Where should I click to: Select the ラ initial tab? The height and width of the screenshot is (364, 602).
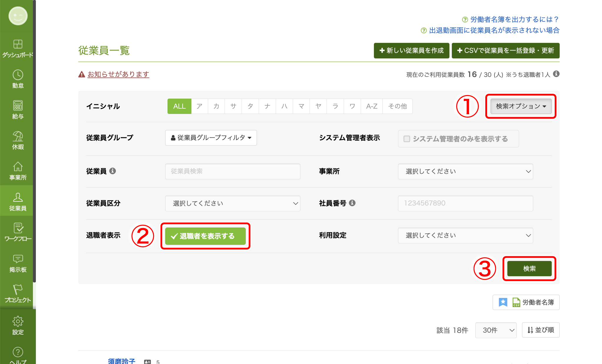pos(335,106)
